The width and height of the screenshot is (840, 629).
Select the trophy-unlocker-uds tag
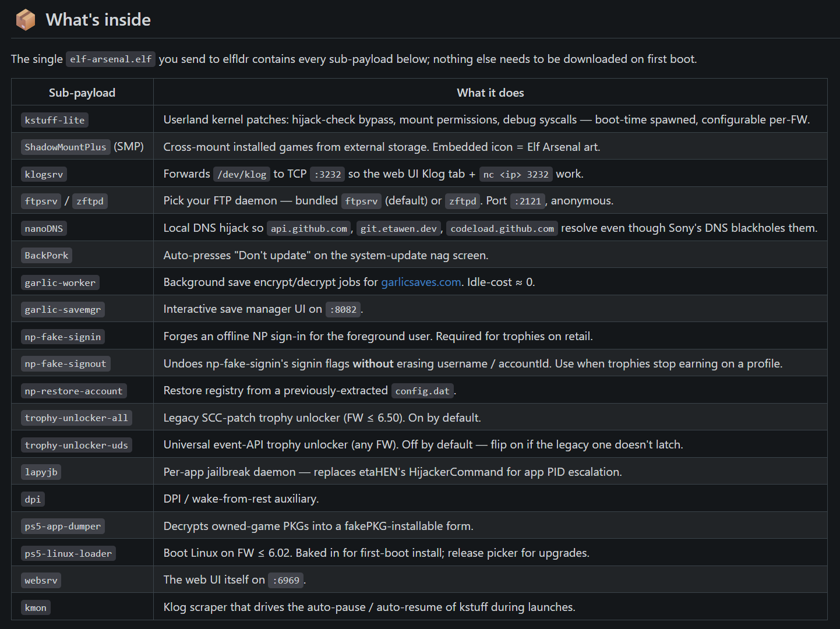pos(76,445)
